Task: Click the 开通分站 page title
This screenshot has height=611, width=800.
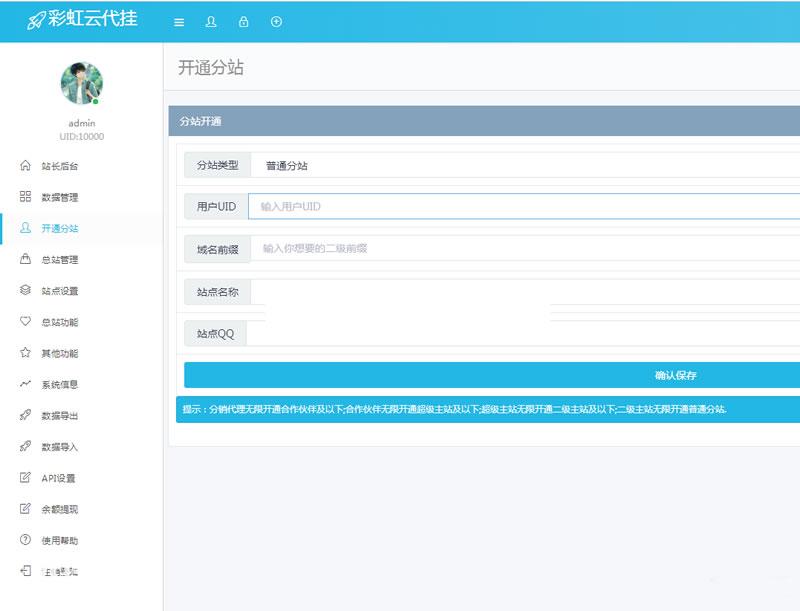Action: [211, 67]
